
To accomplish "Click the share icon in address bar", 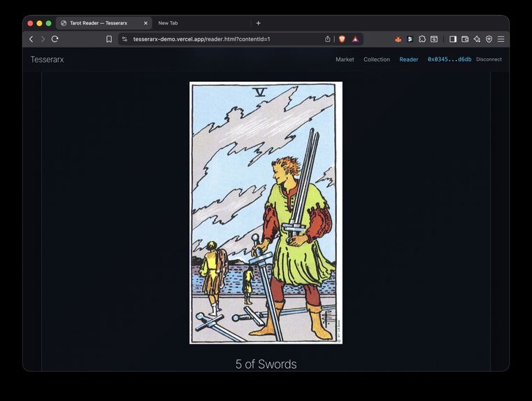I will (327, 39).
